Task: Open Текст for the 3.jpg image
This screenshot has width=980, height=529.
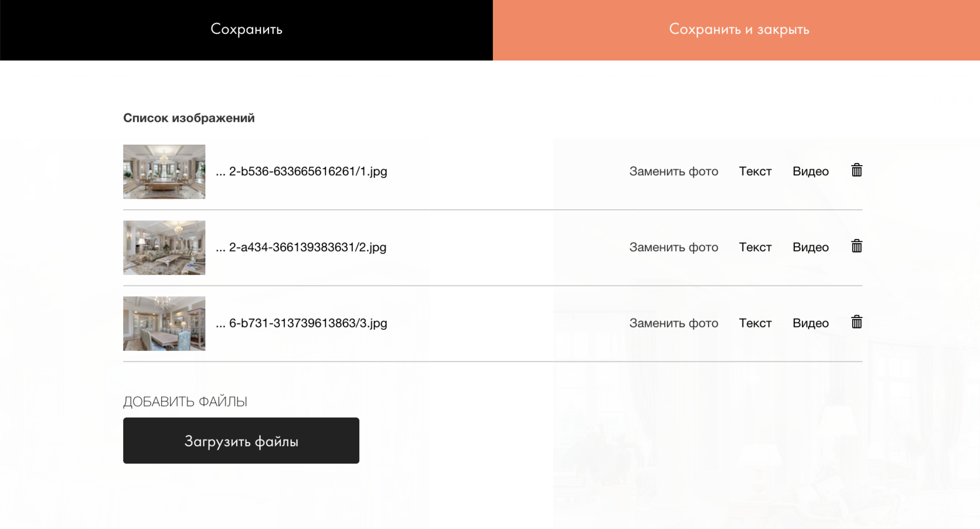Action: coord(755,323)
